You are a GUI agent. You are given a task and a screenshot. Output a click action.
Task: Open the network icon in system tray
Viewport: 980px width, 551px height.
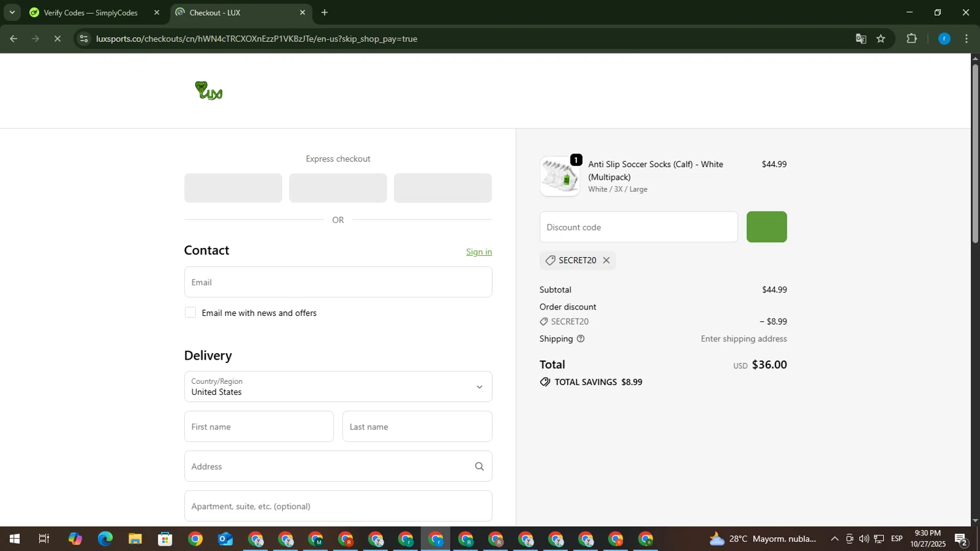[x=879, y=539]
